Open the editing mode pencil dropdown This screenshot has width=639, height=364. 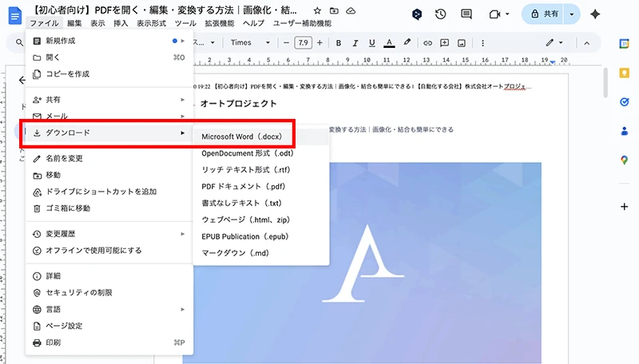(x=554, y=42)
